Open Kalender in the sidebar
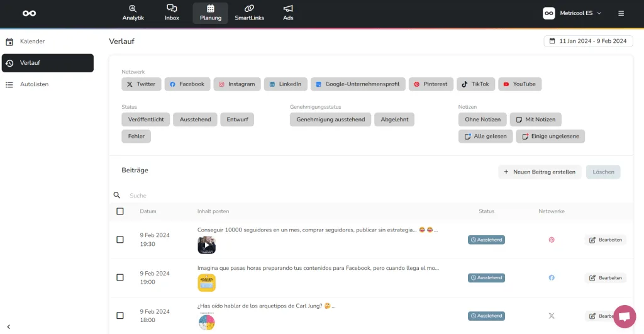Image resolution: width=644 pixels, height=334 pixels. (32, 42)
